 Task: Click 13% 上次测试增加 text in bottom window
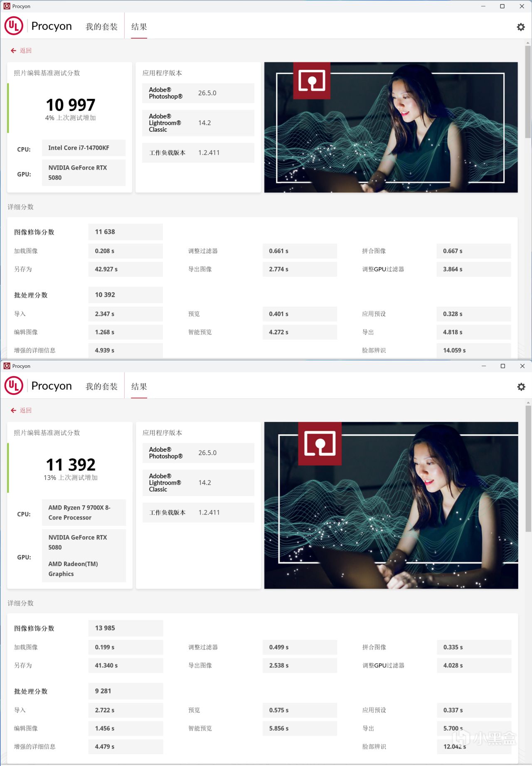71,478
